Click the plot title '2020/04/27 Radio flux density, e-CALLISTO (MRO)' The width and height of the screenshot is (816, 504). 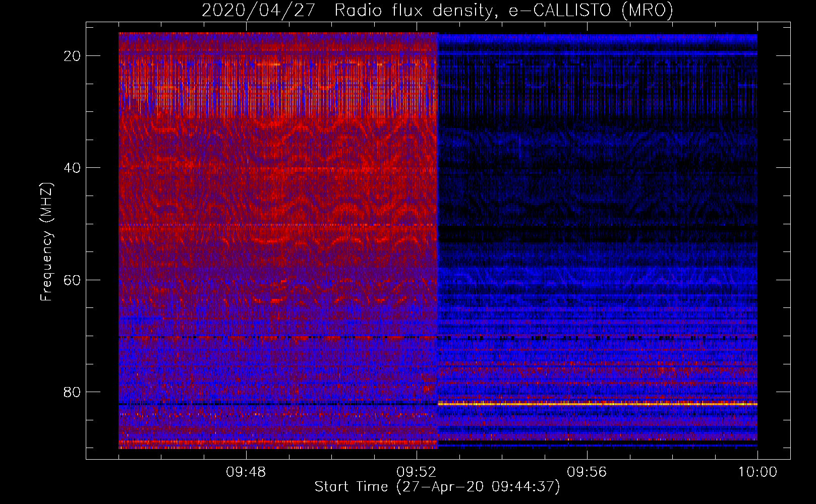(x=437, y=10)
